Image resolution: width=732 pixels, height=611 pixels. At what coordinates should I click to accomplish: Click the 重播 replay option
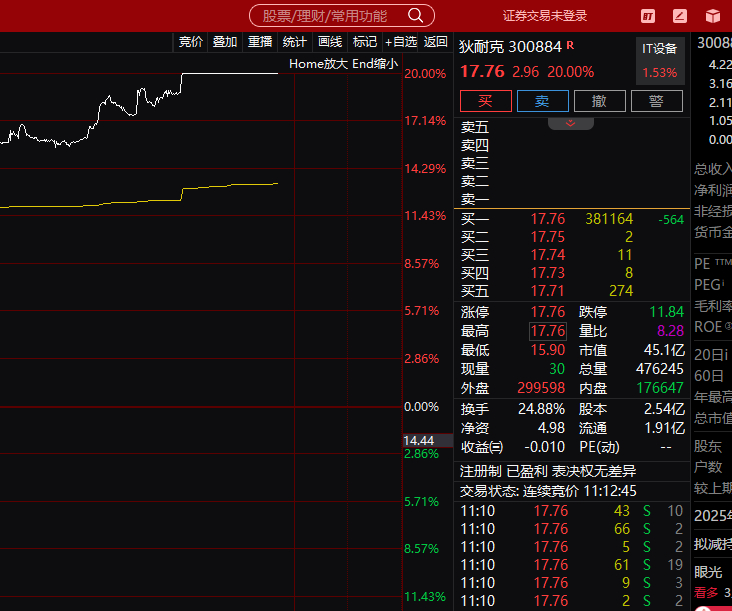click(x=260, y=42)
